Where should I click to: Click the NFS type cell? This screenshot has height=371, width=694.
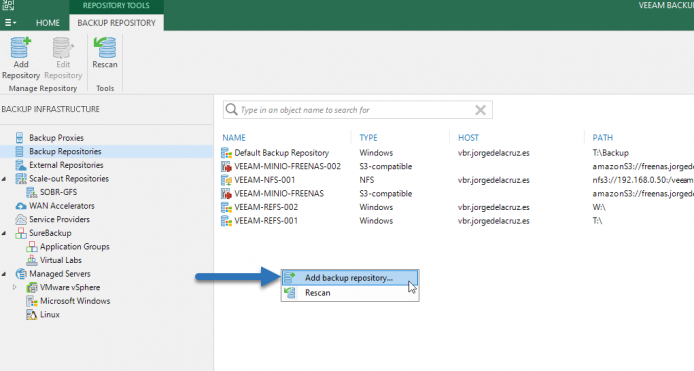click(367, 180)
